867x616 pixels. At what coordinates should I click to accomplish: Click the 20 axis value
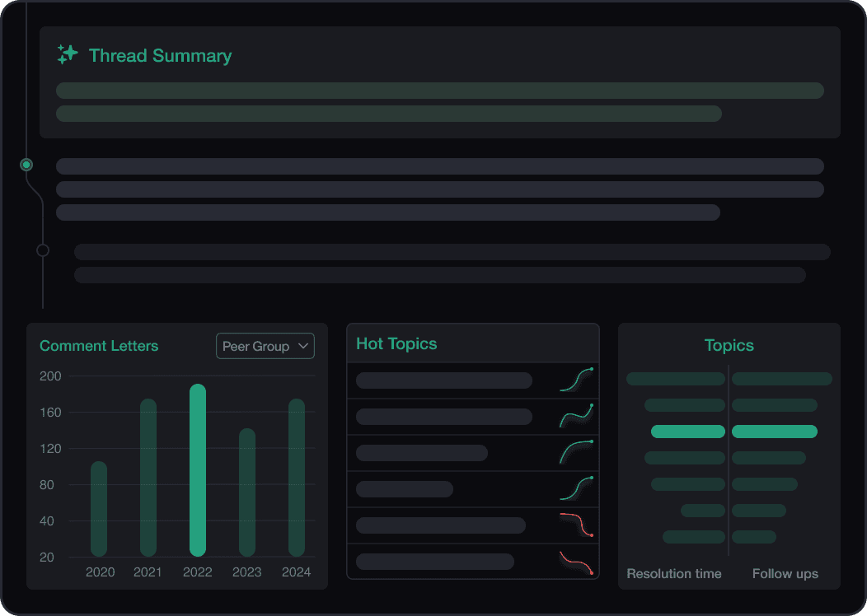pyautogui.click(x=47, y=557)
